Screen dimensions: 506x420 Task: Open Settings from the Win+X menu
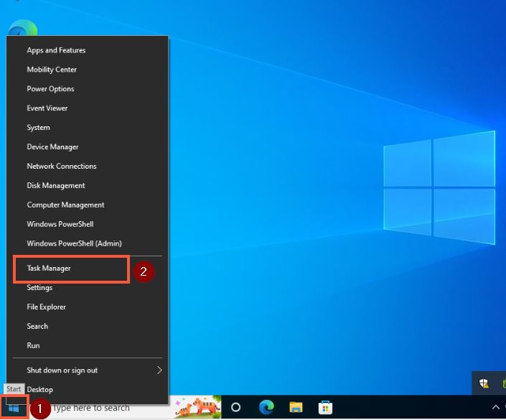pos(87,288)
